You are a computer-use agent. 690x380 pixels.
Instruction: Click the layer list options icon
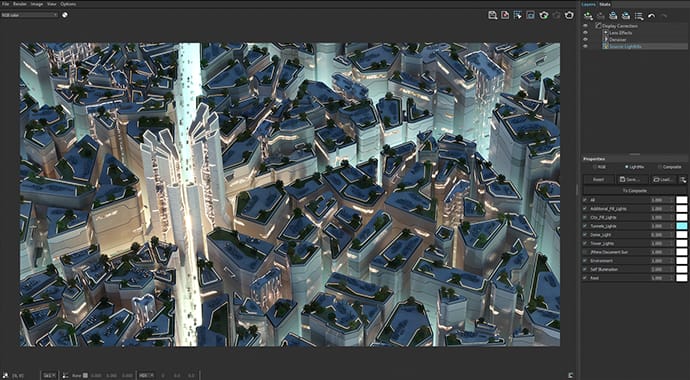639,16
